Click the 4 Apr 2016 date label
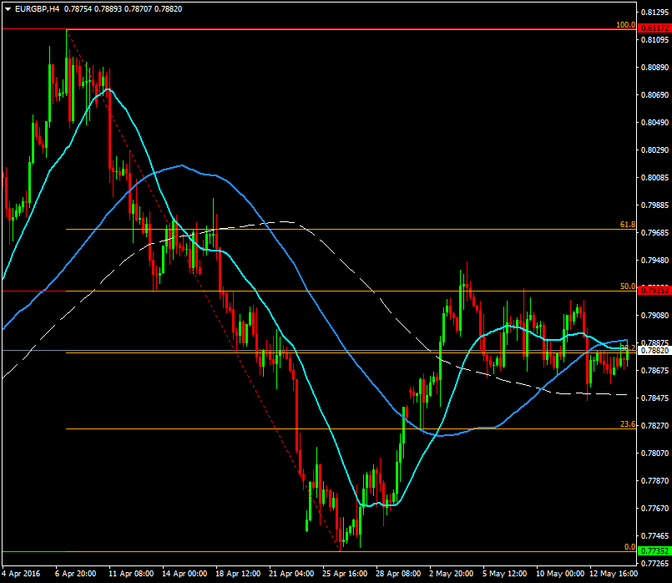The image size is (672, 583). point(24,574)
